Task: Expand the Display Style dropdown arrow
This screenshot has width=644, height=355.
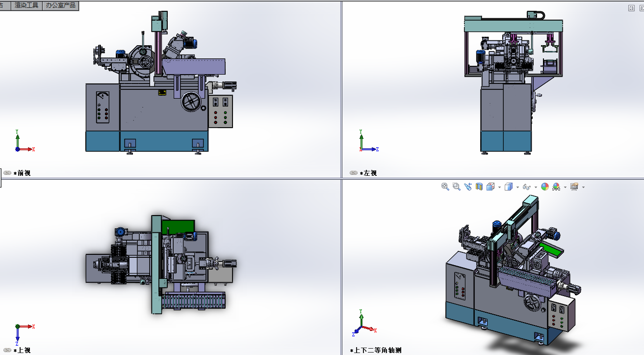Action: click(517, 187)
